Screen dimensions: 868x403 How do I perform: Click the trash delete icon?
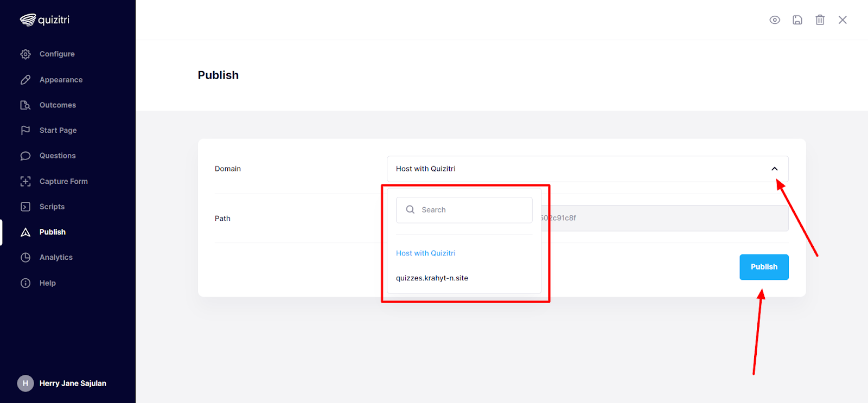pyautogui.click(x=820, y=20)
